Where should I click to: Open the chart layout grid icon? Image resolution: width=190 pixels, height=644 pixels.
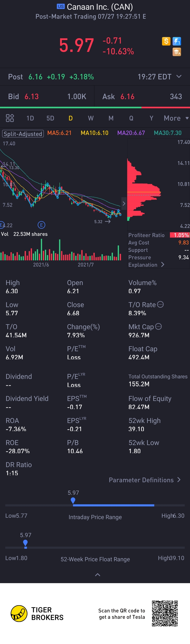[10, 118]
